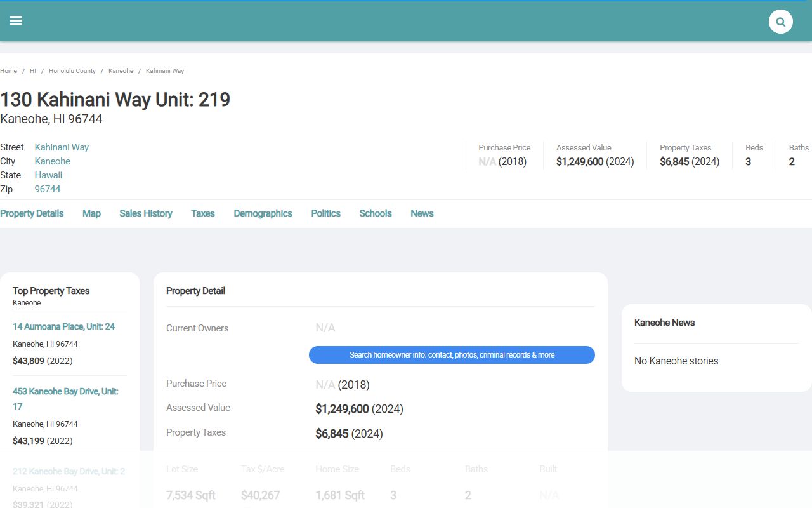The image size is (812, 508).
Task: Select the News tab
Action: [422, 213]
